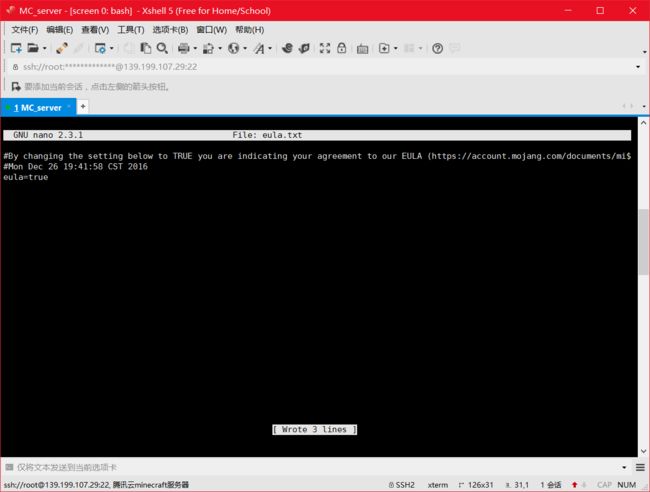
Task: Expand the Font dropdown arrow
Action: [x=270, y=48]
